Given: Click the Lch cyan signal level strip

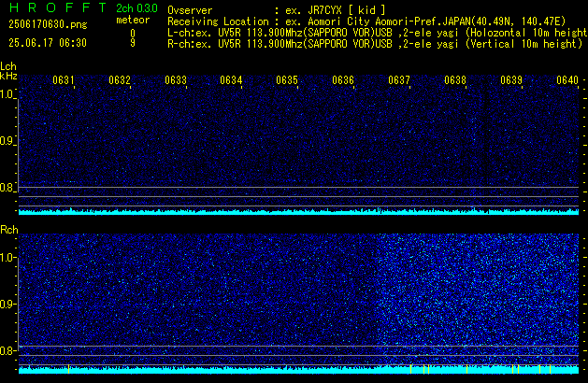Looking at the screenshot, I should point(298,212).
